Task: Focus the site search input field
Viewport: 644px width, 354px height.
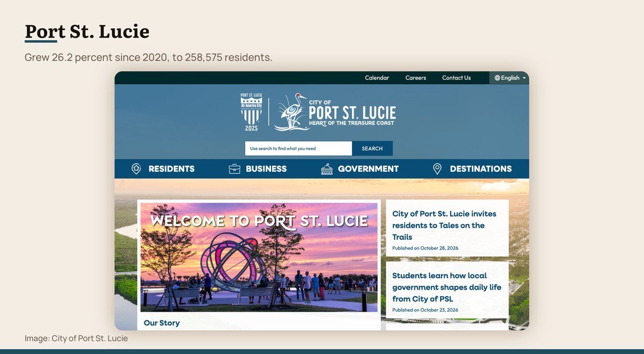Action: [298, 149]
